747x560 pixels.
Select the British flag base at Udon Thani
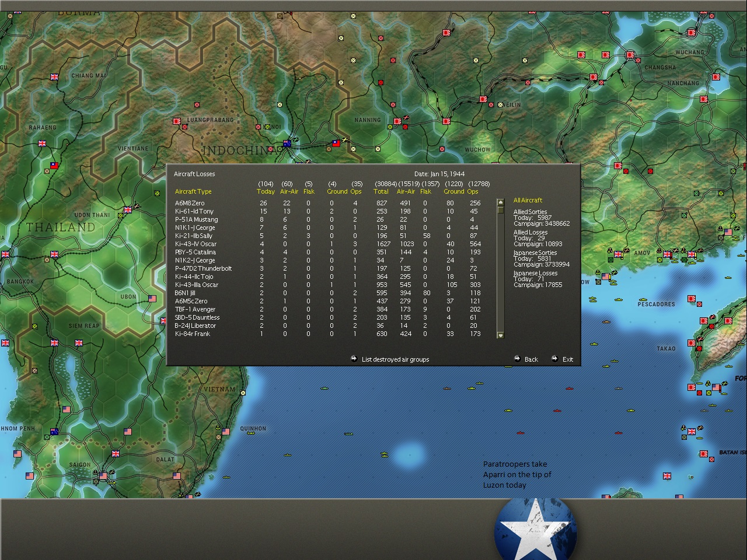pos(128,210)
